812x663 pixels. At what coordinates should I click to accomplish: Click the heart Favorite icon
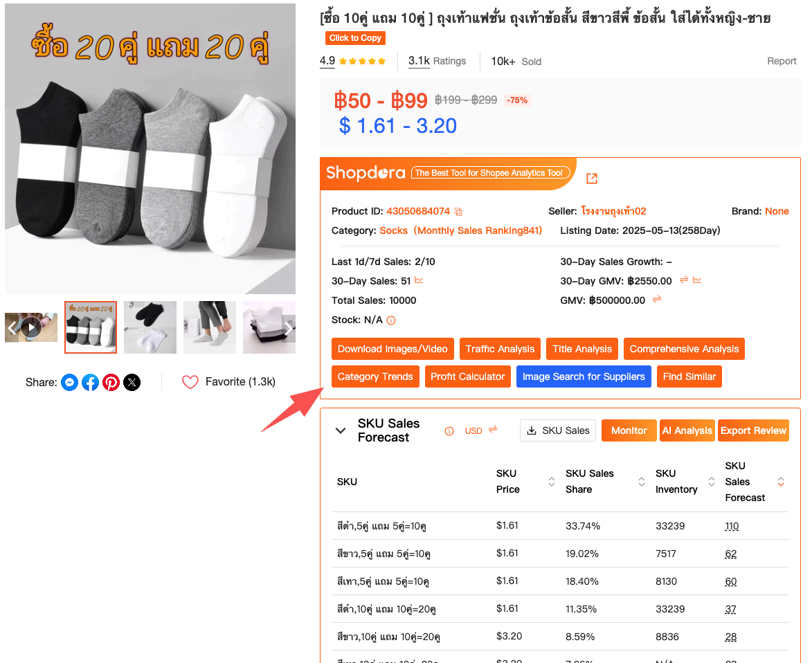coord(190,382)
